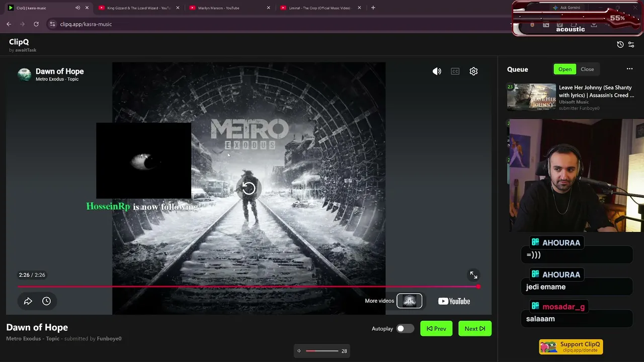The width and height of the screenshot is (644, 362).
Task: Open a new browser tab
Action: click(373, 8)
